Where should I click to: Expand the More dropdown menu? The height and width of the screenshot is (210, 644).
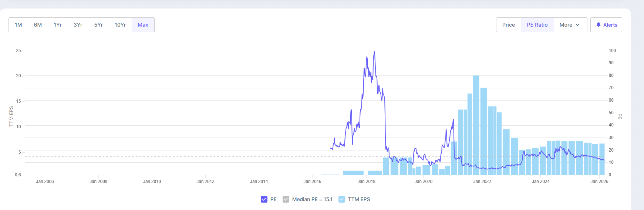(x=570, y=25)
